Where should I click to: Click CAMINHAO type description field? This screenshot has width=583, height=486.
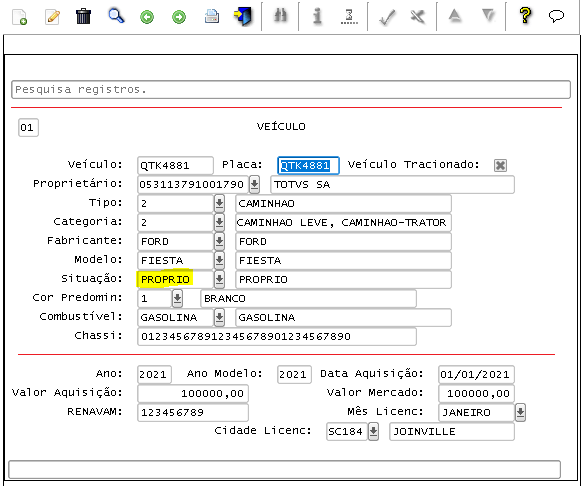(x=343, y=203)
